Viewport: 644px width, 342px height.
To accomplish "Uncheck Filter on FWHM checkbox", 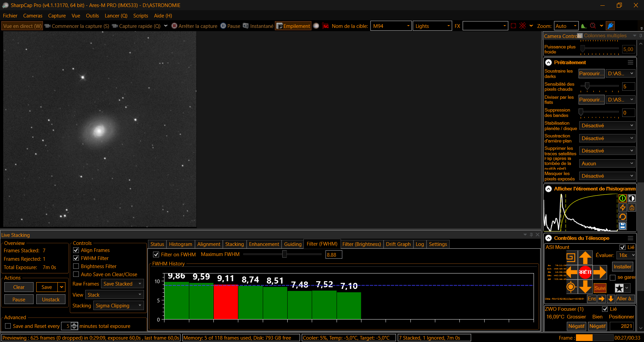I will pos(156,255).
